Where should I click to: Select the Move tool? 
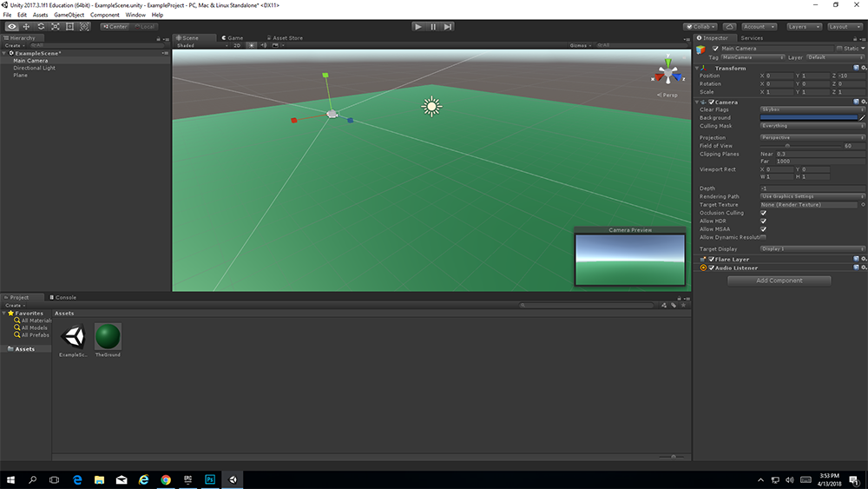point(26,27)
